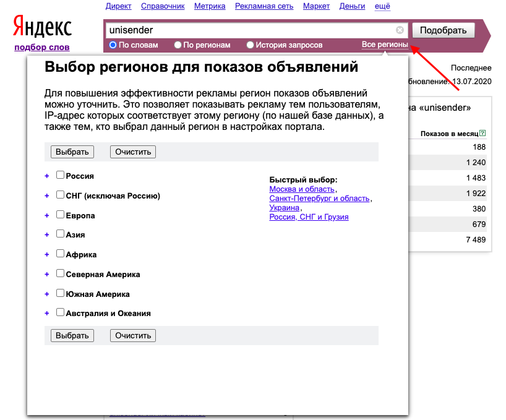Check the Россия region checkbox

(60, 175)
